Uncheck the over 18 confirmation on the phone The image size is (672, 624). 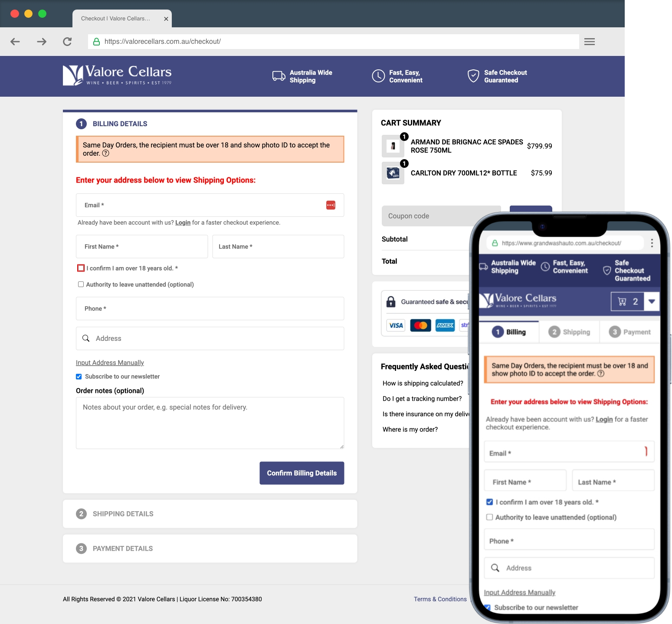tap(489, 502)
